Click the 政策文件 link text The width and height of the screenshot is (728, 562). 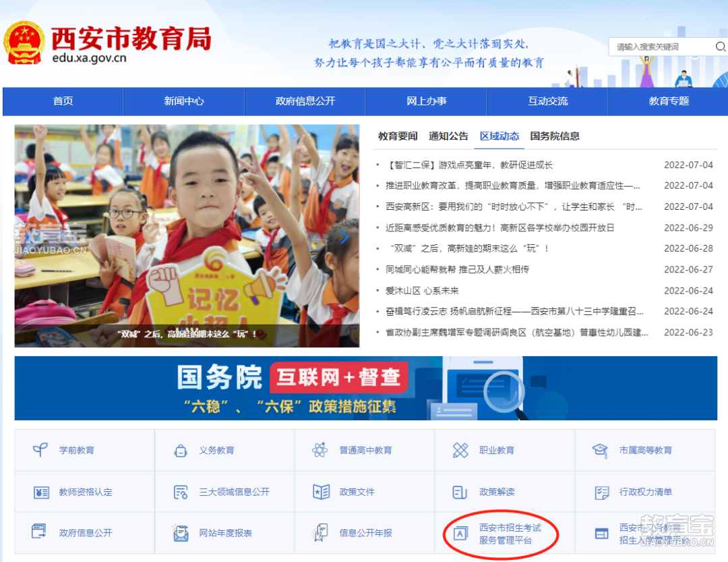[x=357, y=492]
